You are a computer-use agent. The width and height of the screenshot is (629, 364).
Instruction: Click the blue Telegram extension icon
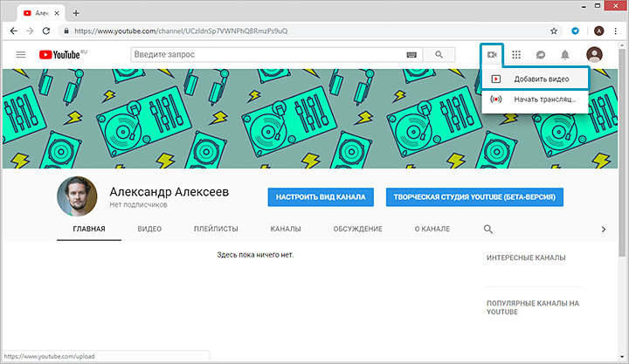[575, 31]
